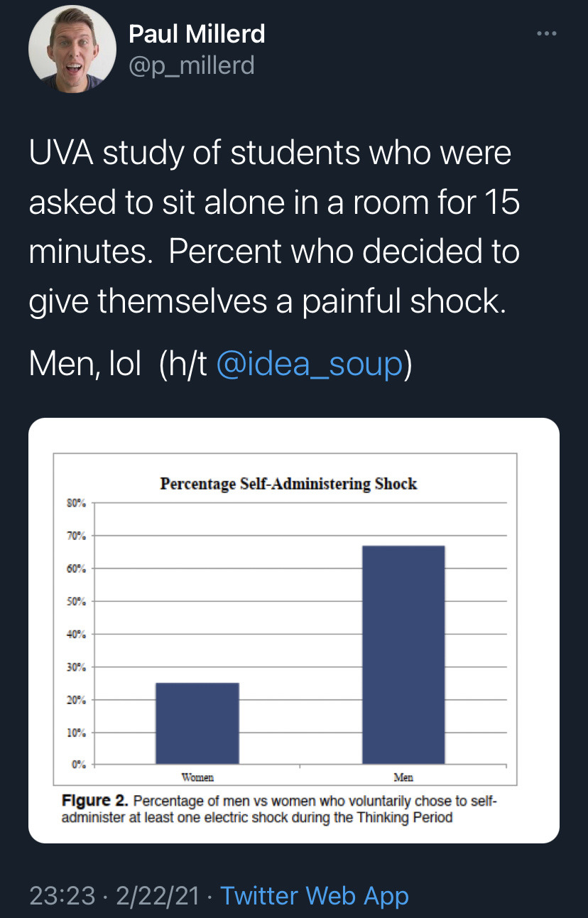Select the Women bar in the chart
Image resolution: width=588 pixels, height=918 pixels.
[197, 723]
